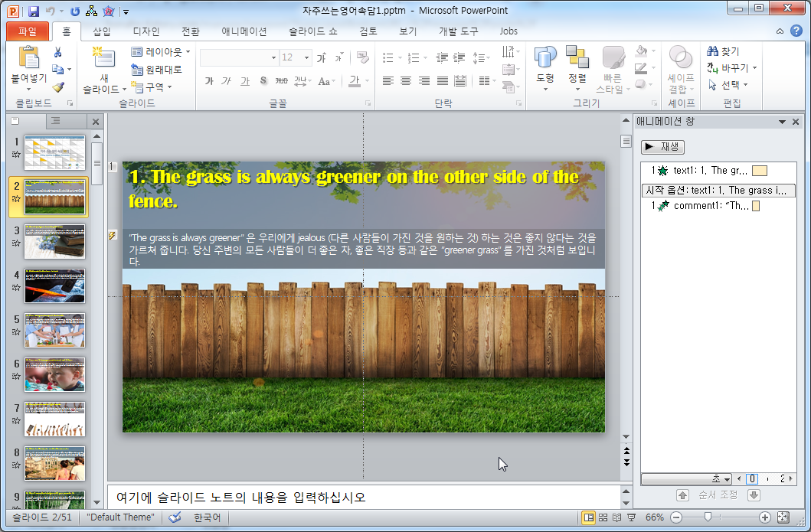Image resolution: width=811 pixels, height=532 pixels.
Task: Click the Align Text Left icon
Action: [x=388, y=80]
